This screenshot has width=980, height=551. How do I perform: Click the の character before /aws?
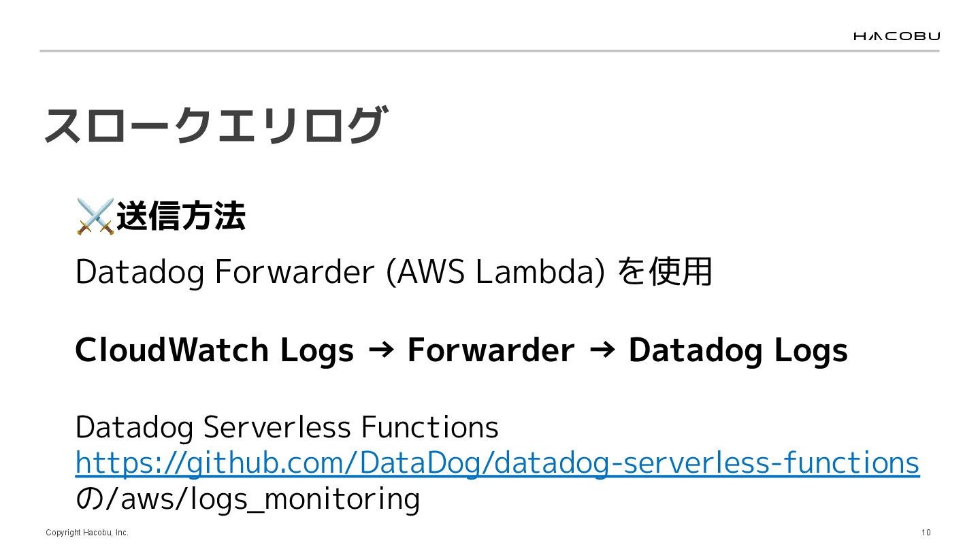87,499
